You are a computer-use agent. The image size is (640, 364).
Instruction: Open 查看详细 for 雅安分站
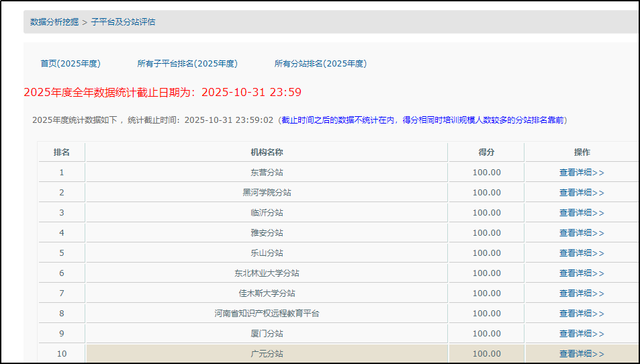(x=582, y=233)
